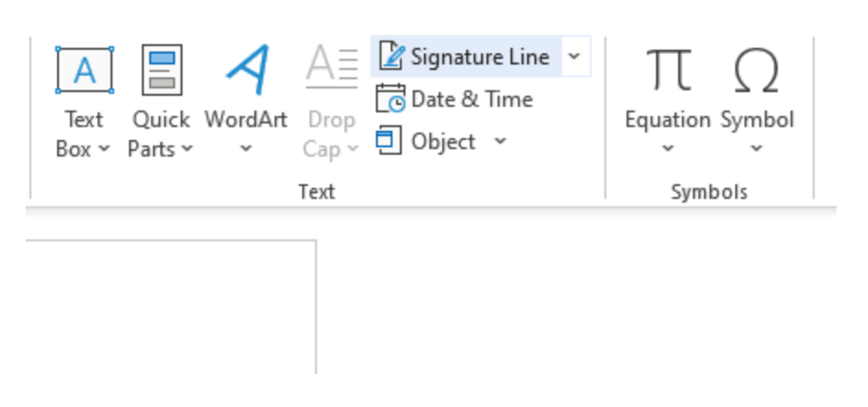This screenshot has width=868, height=407.
Task: Click the Object text label
Action: click(x=443, y=142)
